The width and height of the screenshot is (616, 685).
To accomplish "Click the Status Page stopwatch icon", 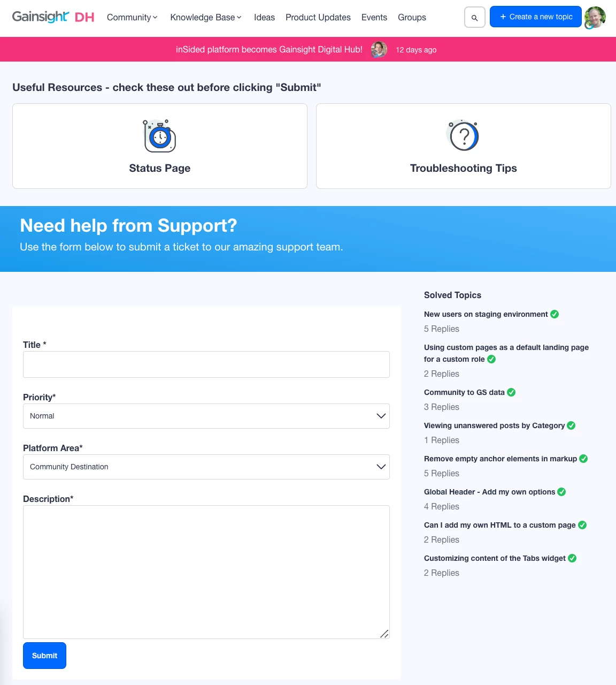I will coord(159,136).
